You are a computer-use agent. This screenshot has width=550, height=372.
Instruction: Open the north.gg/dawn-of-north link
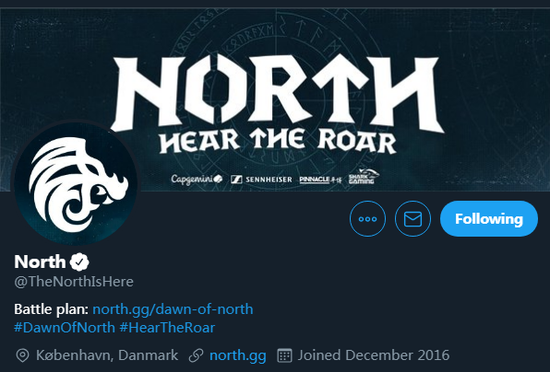[x=173, y=309]
